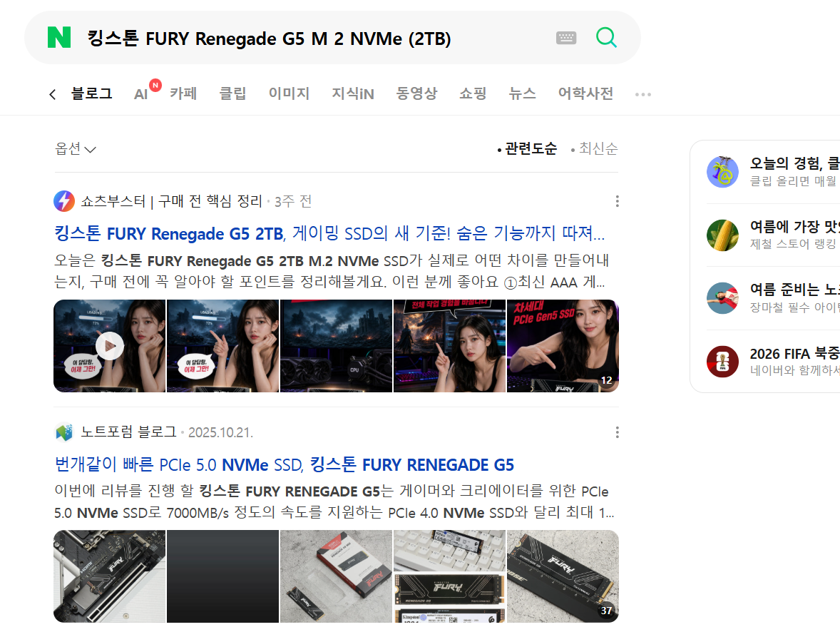Click the 2025.10.21. date text
The width and height of the screenshot is (840, 632).
pyautogui.click(x=220, y=432)
